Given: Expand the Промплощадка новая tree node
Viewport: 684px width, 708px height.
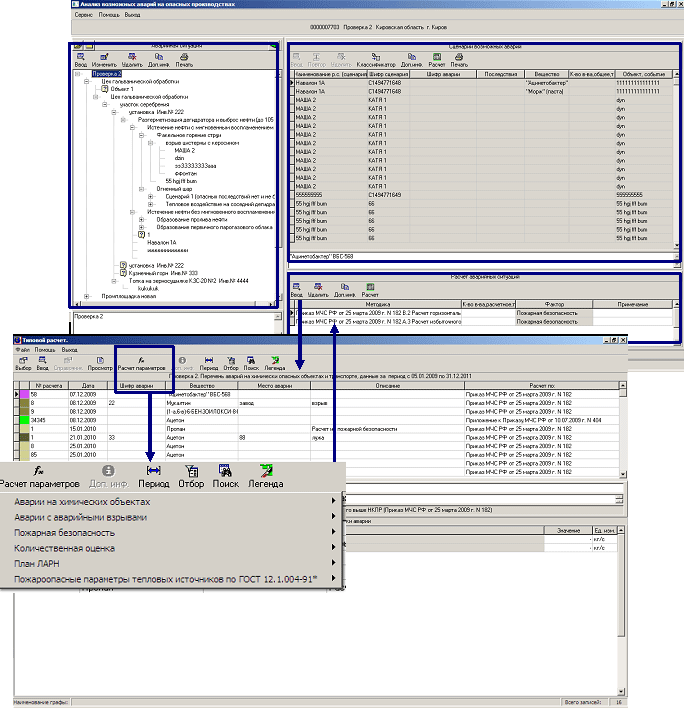Looking at the screenshot, I should (x=87, y=296).
